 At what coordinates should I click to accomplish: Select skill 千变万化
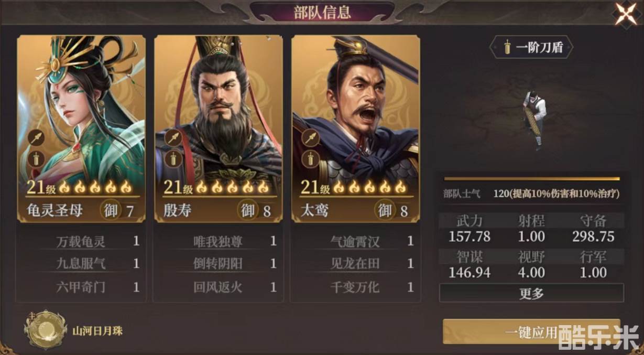click(355, 287)
